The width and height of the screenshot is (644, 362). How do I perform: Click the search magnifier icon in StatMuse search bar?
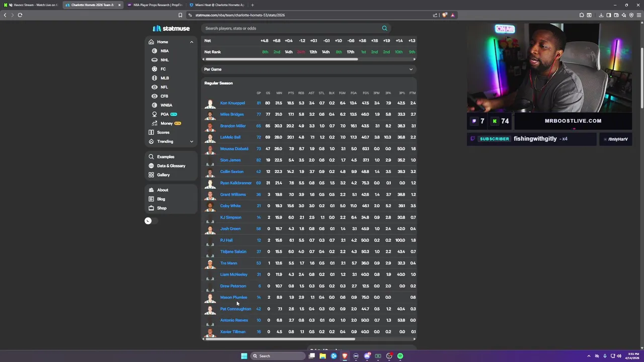[x=384, y=28]
